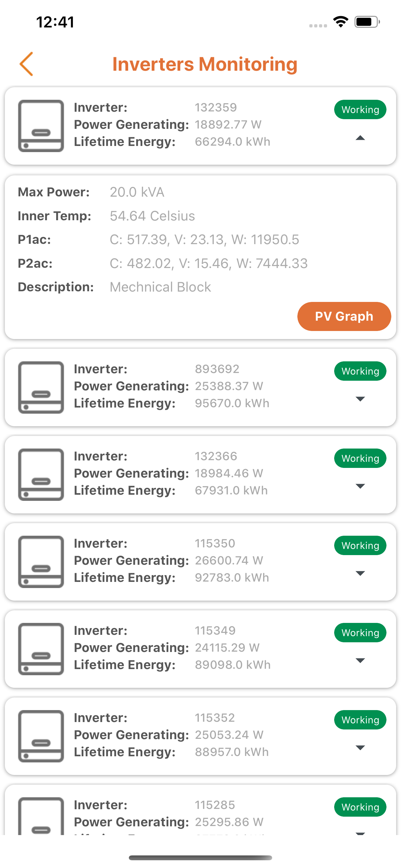Tap device icon for inverter 132359
The image size is (401, 868).
(x=41, y=126)
